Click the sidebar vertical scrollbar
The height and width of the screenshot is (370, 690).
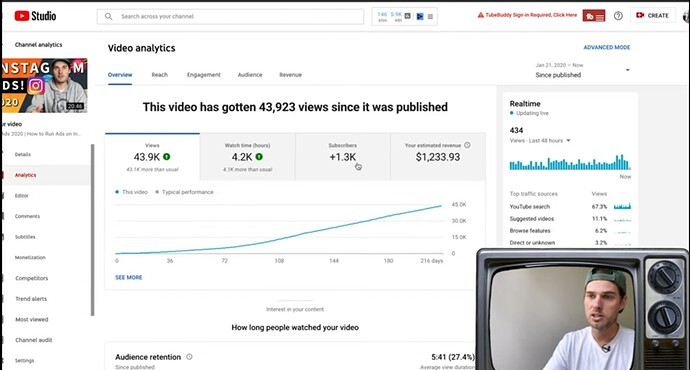pyautogui.click(x=92, y=230)
